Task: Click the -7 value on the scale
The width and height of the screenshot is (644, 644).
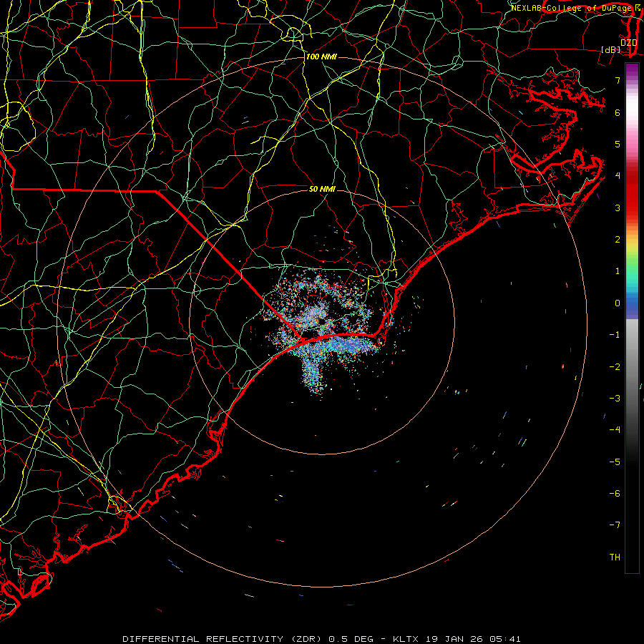Action: pyautogui.click(x=615, y=525)
